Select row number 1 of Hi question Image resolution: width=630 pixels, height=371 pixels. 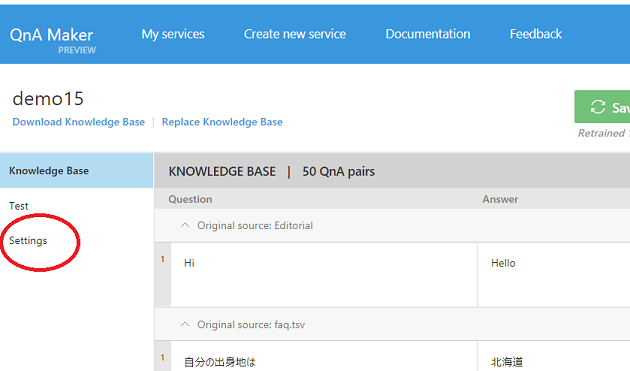coord(163,275)
